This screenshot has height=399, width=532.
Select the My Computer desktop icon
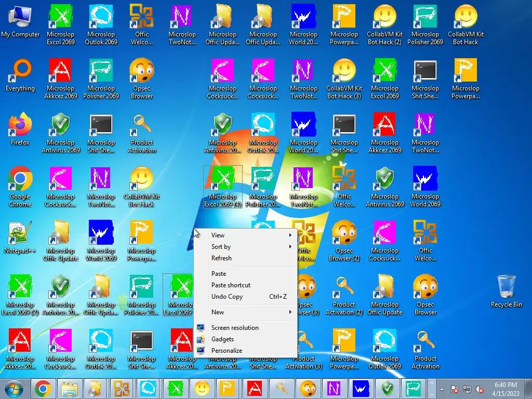pos(20,21)
